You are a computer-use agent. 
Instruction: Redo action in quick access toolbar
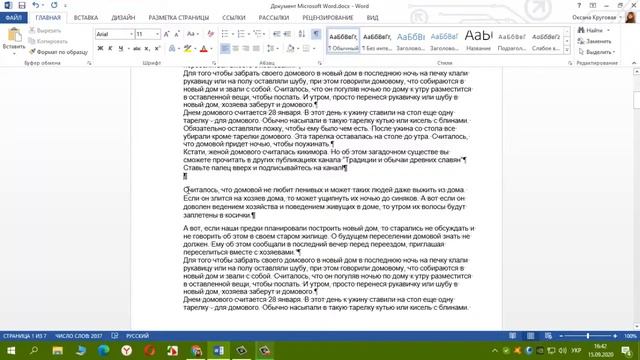click(54, 5)
